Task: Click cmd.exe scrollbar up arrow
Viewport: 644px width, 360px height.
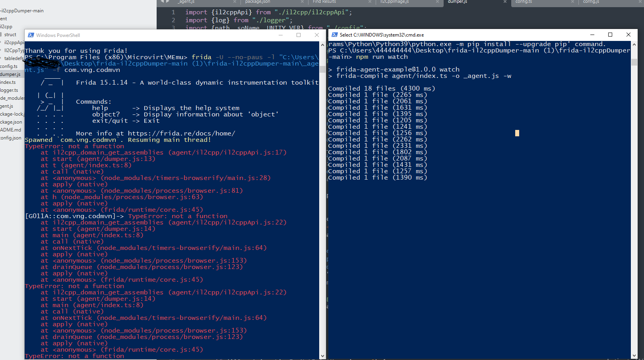Action: 634,44
